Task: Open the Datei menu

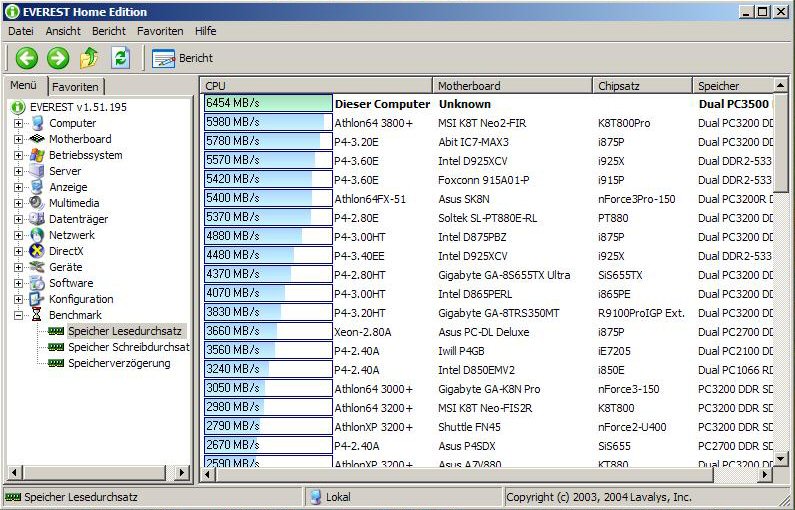Action: pos(21,31)
